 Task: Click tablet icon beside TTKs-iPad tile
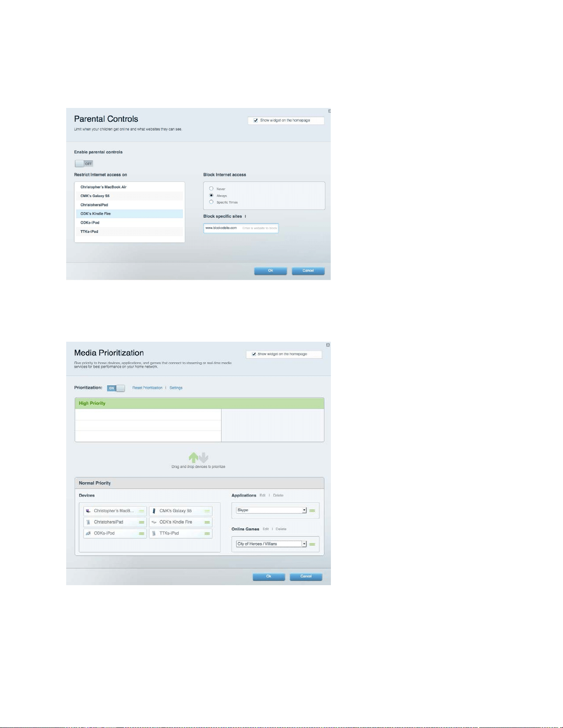[x=154, y=533]
